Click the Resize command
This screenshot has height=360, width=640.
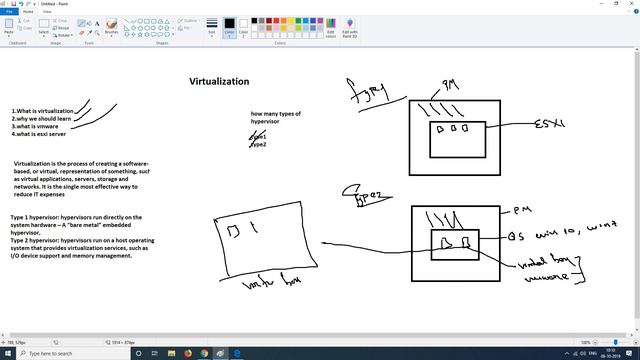(61, 28)
